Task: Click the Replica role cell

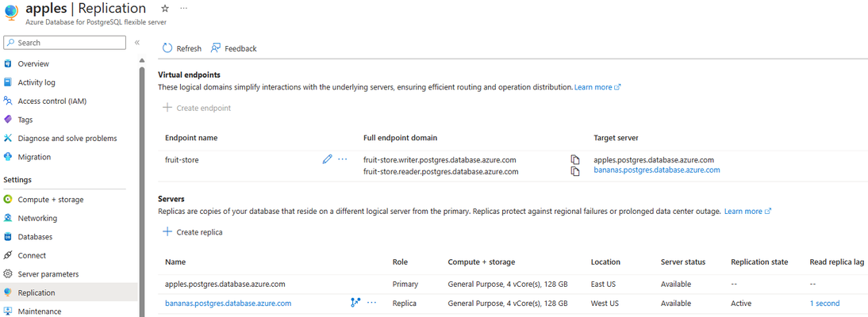Action: click(404, 304)
